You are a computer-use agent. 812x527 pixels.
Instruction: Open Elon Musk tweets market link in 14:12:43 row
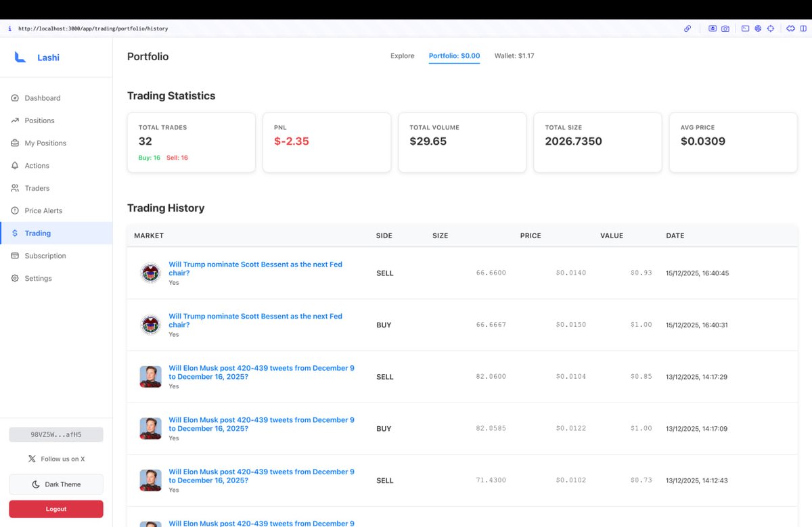[261, 476]
